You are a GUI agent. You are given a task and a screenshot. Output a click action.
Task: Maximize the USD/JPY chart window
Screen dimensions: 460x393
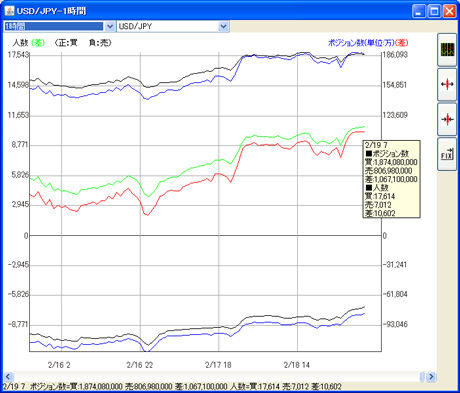[x=434, y=11]
